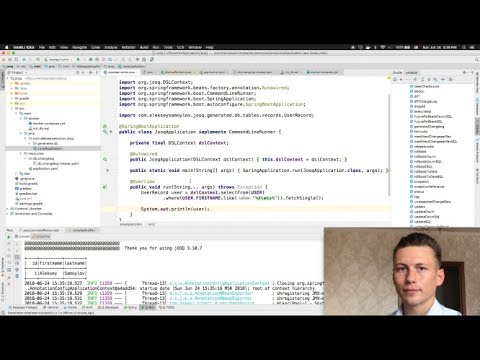Image resolution: width=480 pixels, height=360 pixels.
Task: Open the run configuration dropdown
Action: click(59, 59)
